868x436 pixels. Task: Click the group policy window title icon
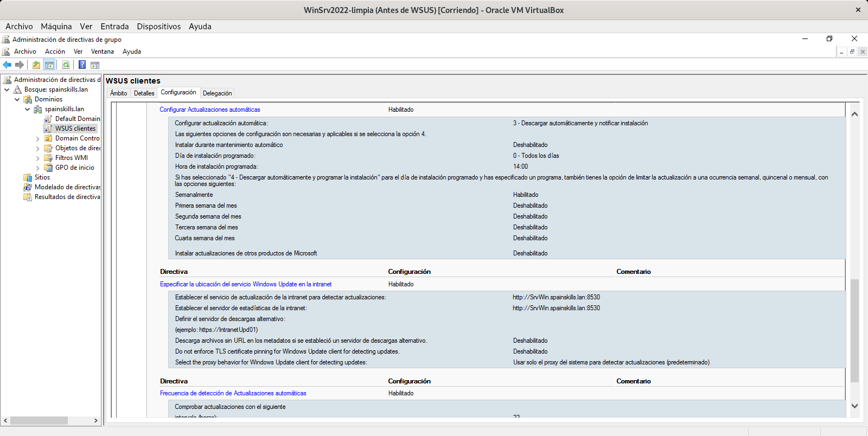point(6,40)
